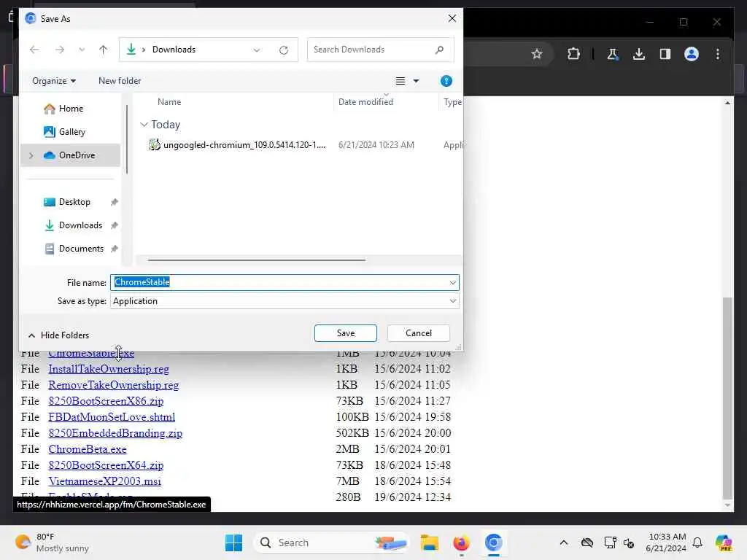Sort by Date modified column header
Screen dimensions: 747x560
[x=365, y=102]
